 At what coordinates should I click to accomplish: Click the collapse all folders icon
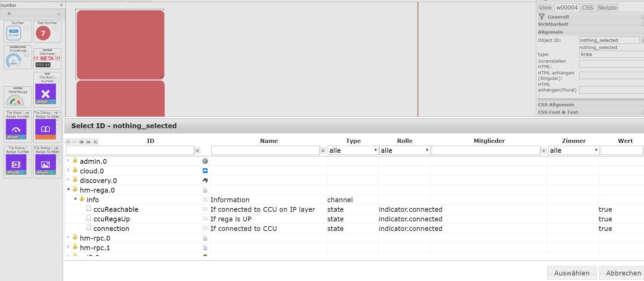click(x=82, y=142)
